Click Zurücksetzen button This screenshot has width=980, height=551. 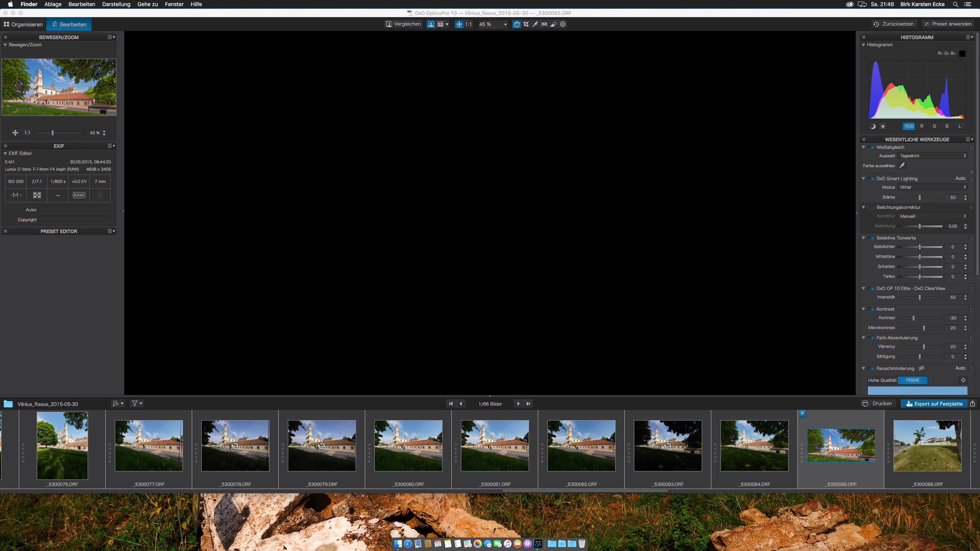click(894, 24)
